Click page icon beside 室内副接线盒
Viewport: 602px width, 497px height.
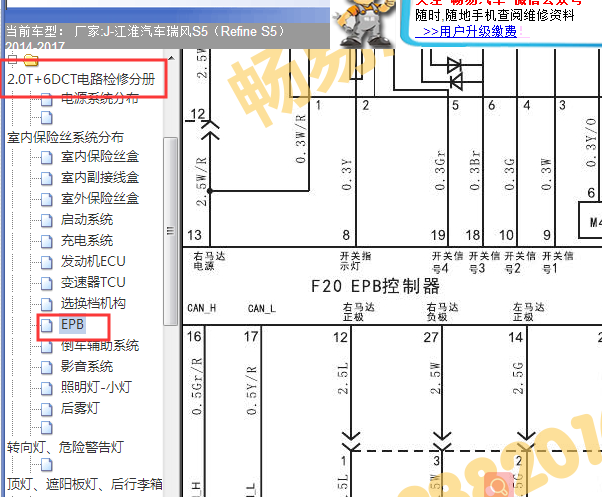point(46,178)
